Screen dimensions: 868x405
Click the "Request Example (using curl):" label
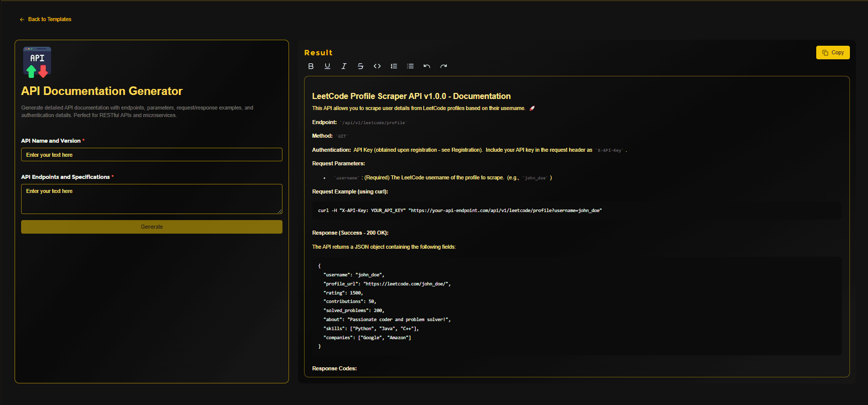point(350,192)
